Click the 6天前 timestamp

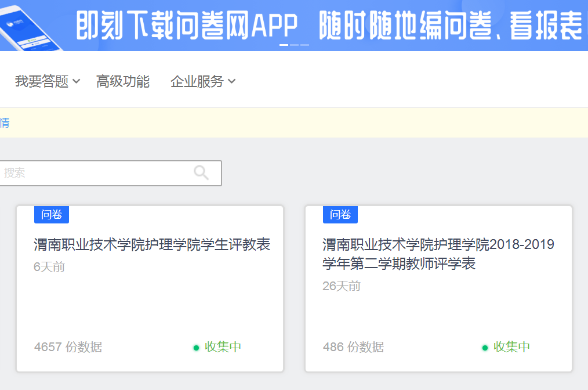(x=49, y=267)
